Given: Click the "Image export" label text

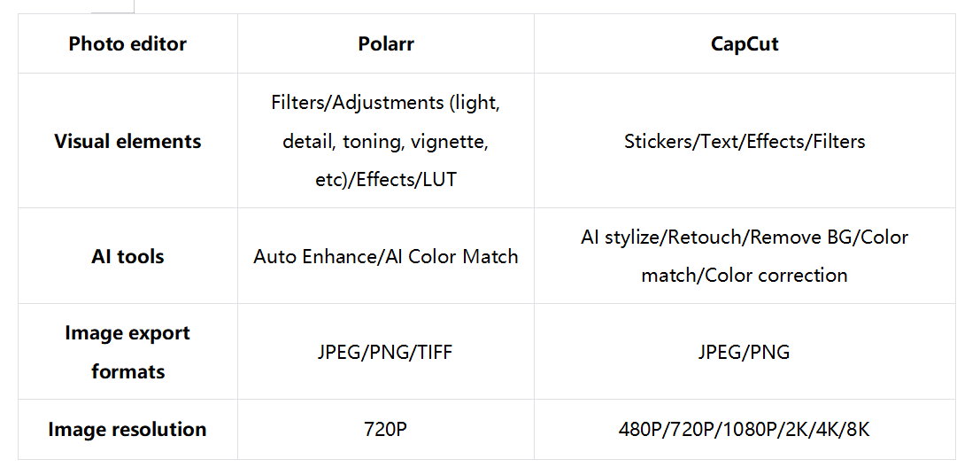Looking at the screenshot, I should pyautogui.click(x=127, y=334).
